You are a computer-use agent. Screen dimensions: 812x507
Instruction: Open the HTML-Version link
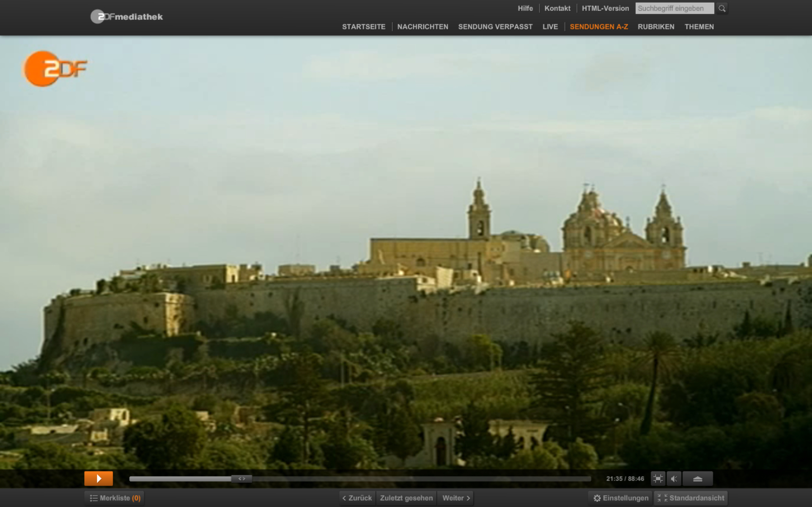tap(605, 8)
